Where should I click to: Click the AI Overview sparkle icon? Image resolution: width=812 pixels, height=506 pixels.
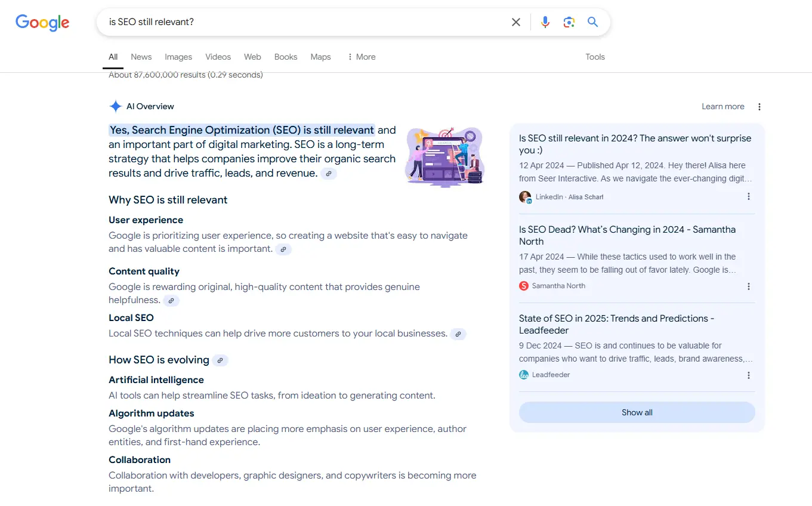[116, 106]
